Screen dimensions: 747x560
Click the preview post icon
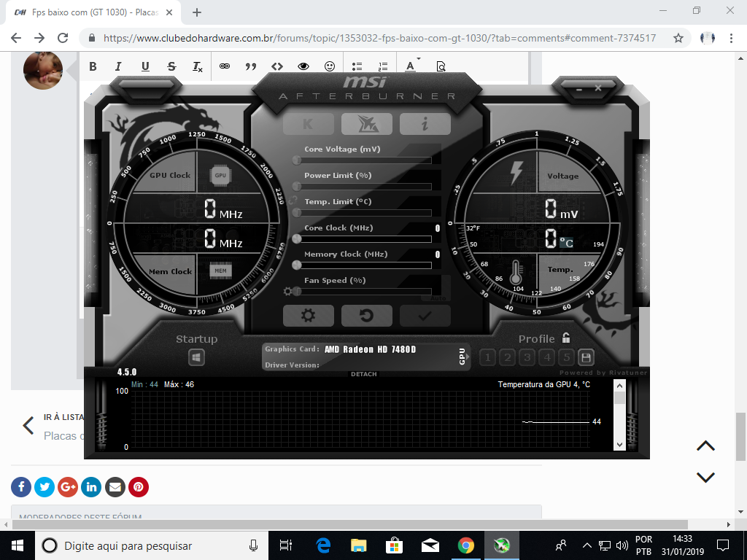[441, 66]
